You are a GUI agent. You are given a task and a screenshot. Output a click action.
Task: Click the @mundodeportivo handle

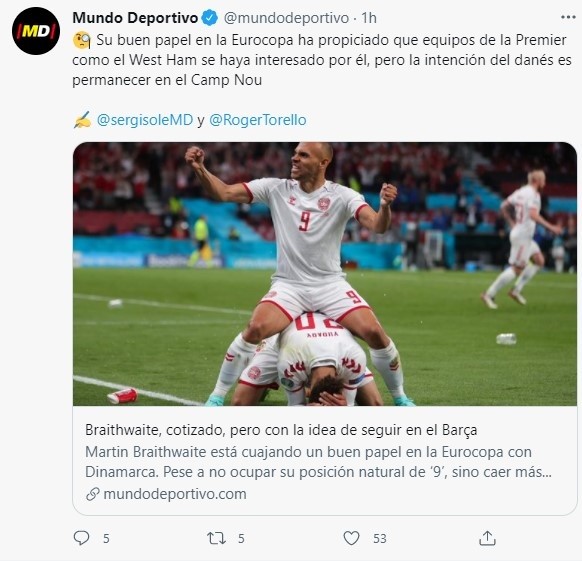tap(286, 18)
